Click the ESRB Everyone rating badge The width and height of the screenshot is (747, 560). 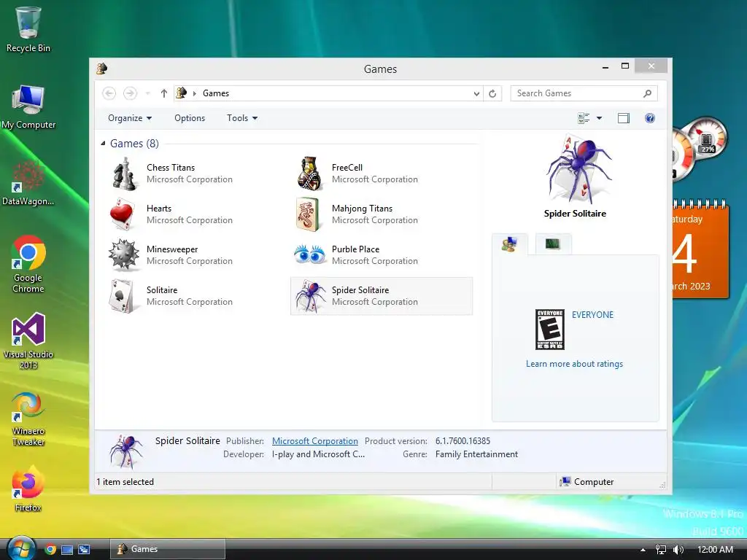tap(550, 330)
